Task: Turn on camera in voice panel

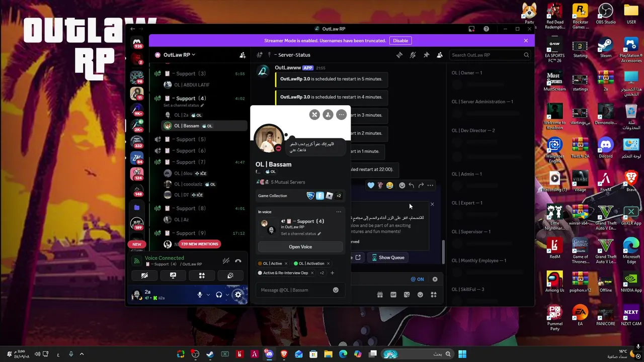Action: (x=144, y=276)
